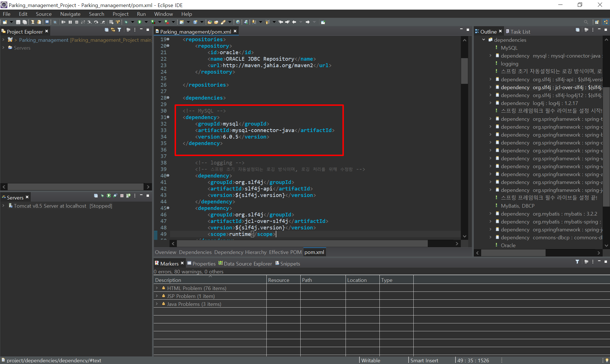Click the Save icon in main toolbar
The image size is (610, 364).
[18, 22]
